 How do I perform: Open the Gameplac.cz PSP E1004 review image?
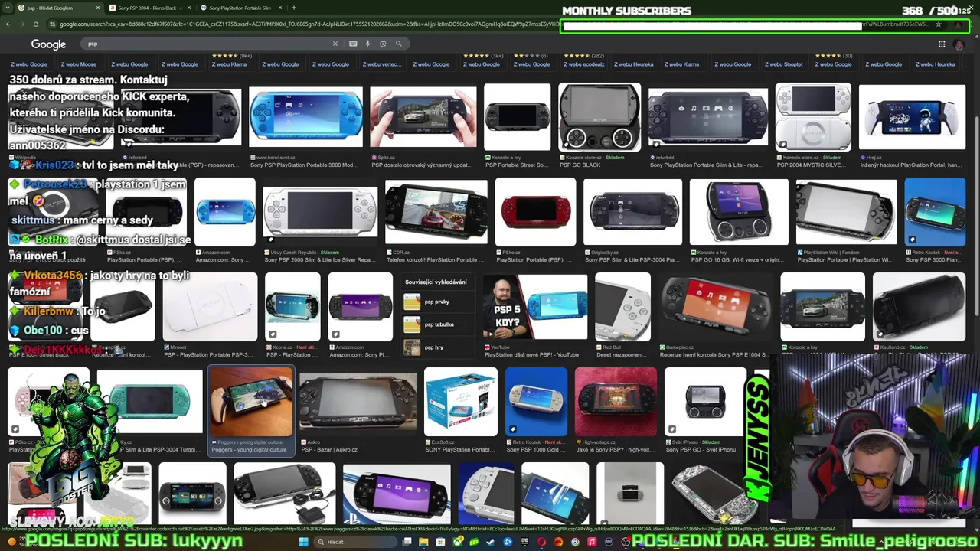(x=715, y=307)
